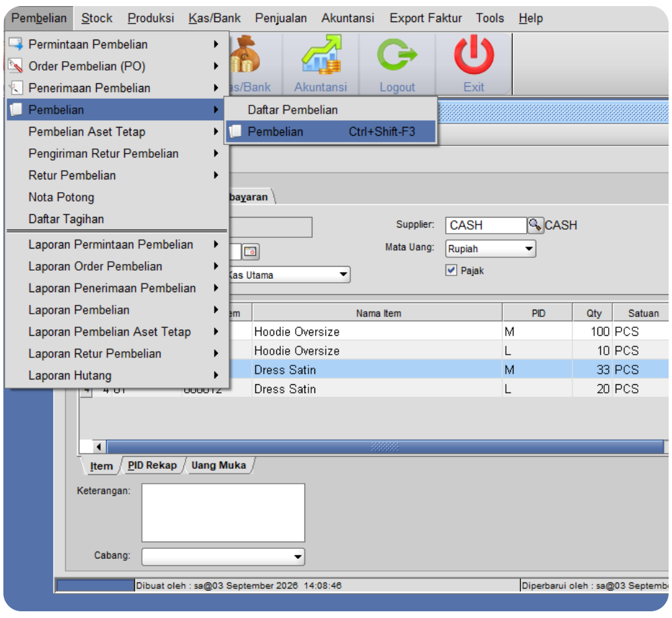Image resolution: width=672 pixels, height=618 pixels.
Task: Open the Produksi menu
Action: click(151, 18)
